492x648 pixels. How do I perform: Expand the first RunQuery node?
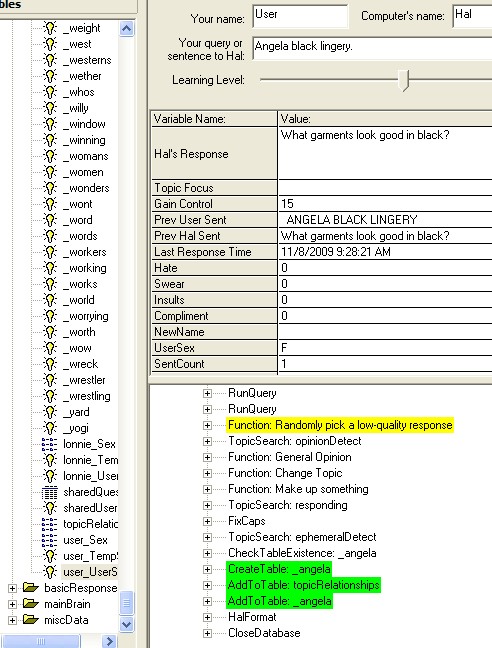click(x=207, y=393)
